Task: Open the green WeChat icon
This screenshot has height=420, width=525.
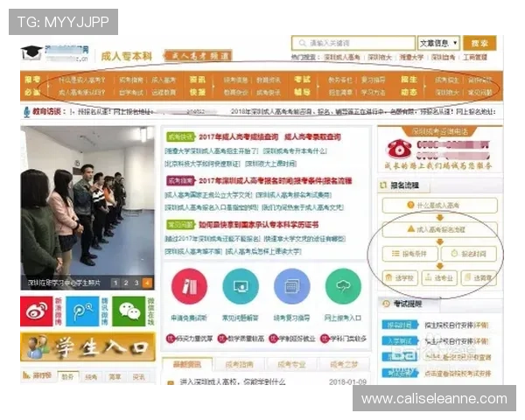Action: pyautogui.click(x=129, y=311)
